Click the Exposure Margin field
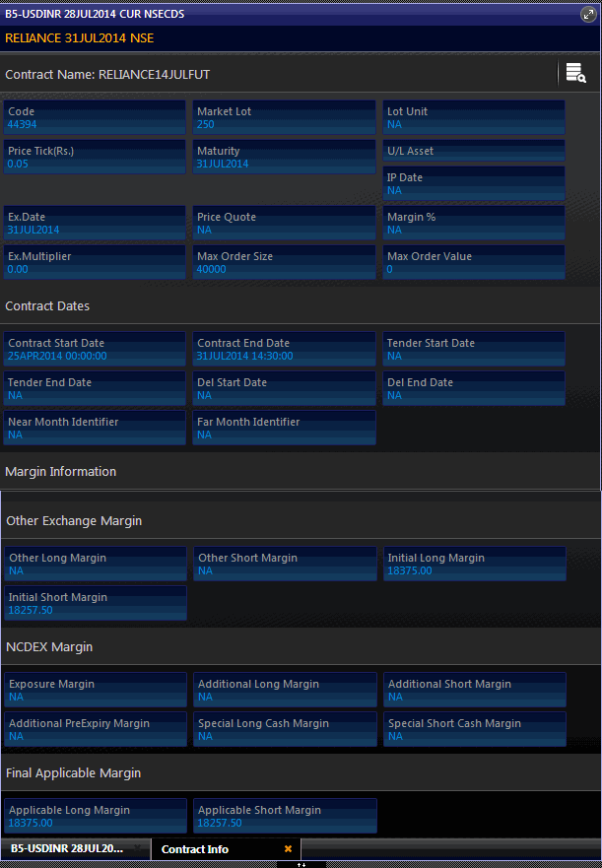The image size is (602, 868). 96,691
